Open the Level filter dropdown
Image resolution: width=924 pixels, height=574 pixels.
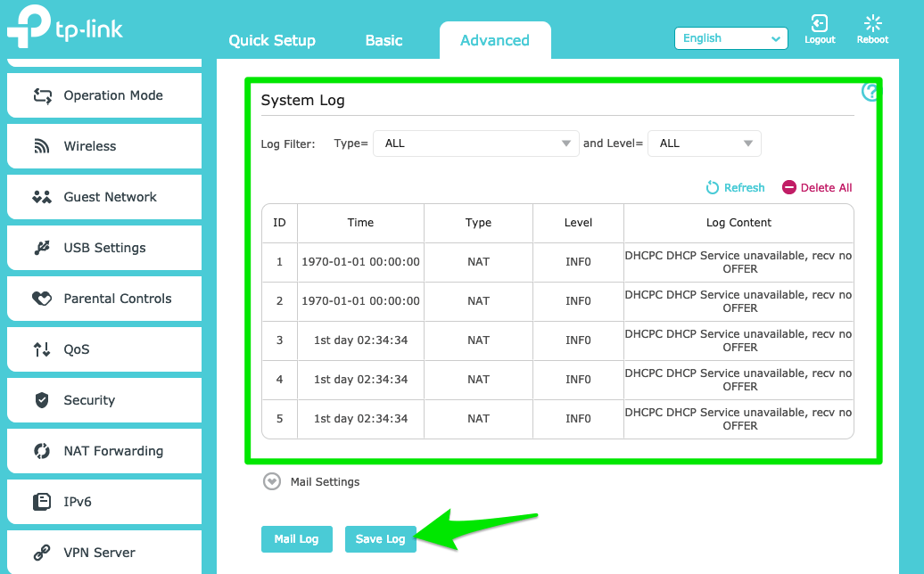point(705,143)
